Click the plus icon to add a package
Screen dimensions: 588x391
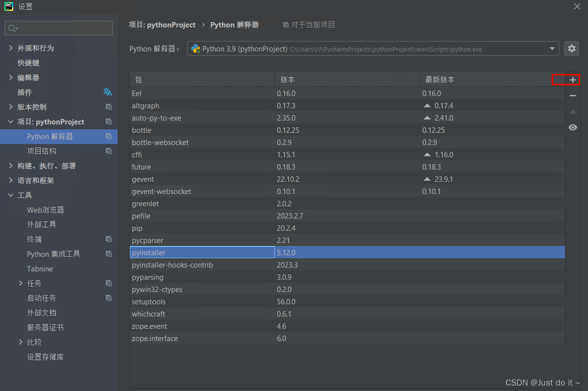(572, 80)
